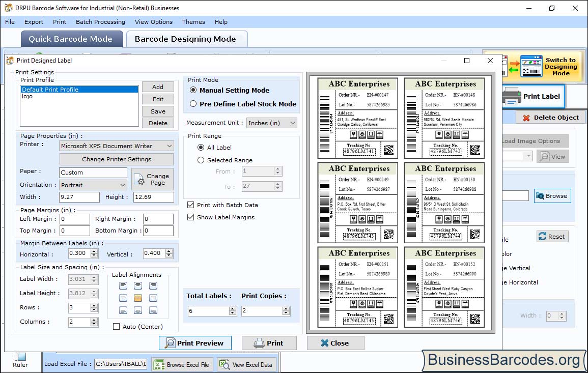
Task: Click the Print button
Action: click(269, 343)
